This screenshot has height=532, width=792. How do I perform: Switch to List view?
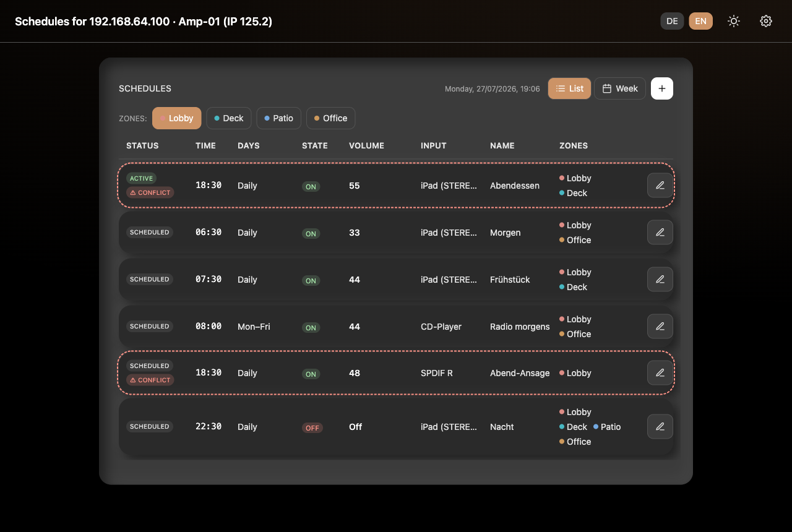[x=570, y=88]
